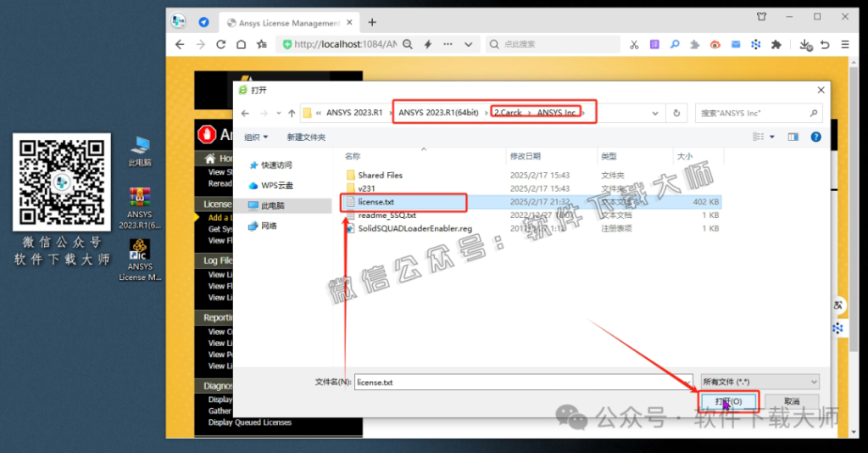This screenshot has height=453, width=868.
Task: Close the Ansys License Management tab
Action: (x=349, y=23)
